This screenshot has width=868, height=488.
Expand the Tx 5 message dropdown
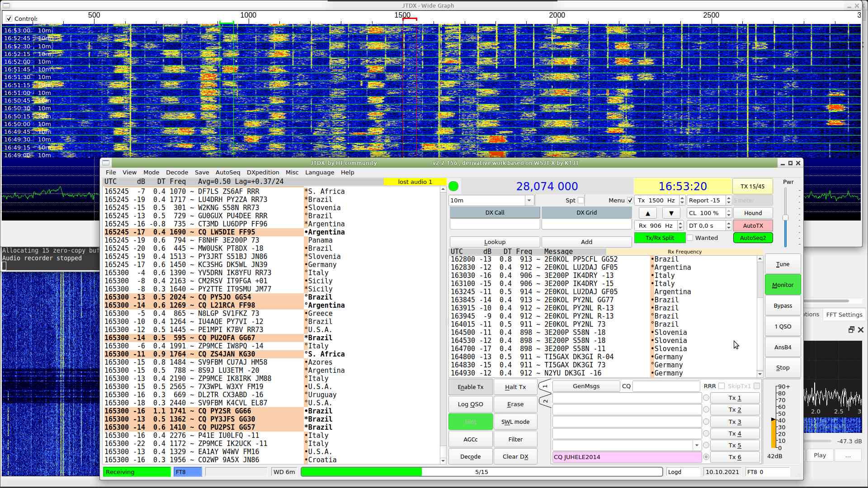coord(696,445)
